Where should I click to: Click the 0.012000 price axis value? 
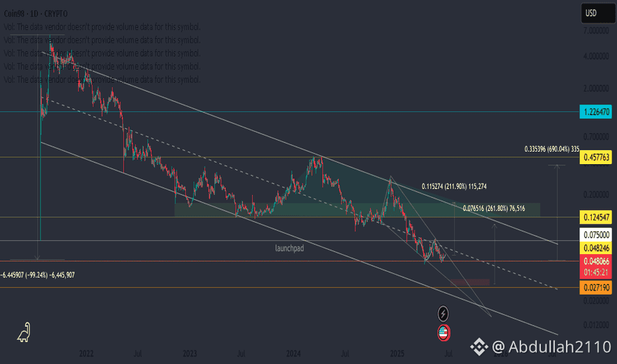[596, 325]
